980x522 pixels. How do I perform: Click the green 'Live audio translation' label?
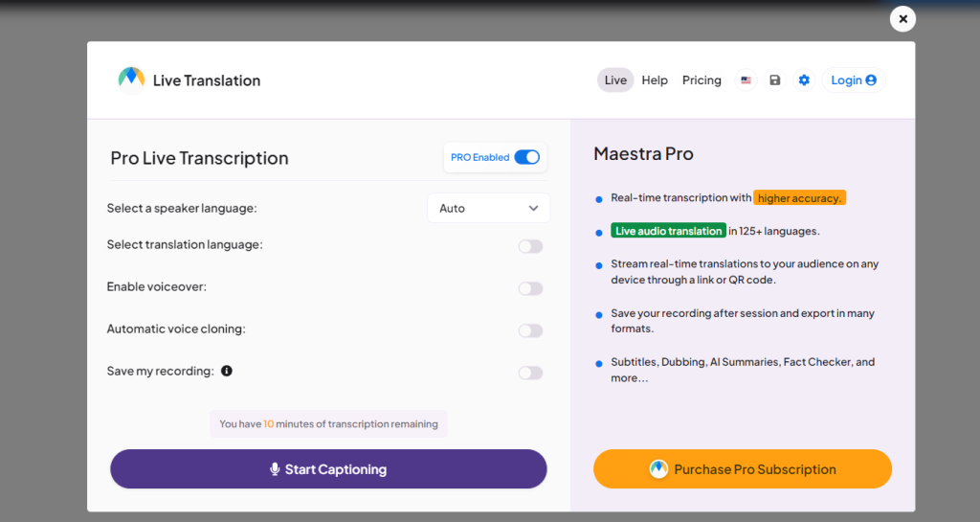tap(668, 231)
